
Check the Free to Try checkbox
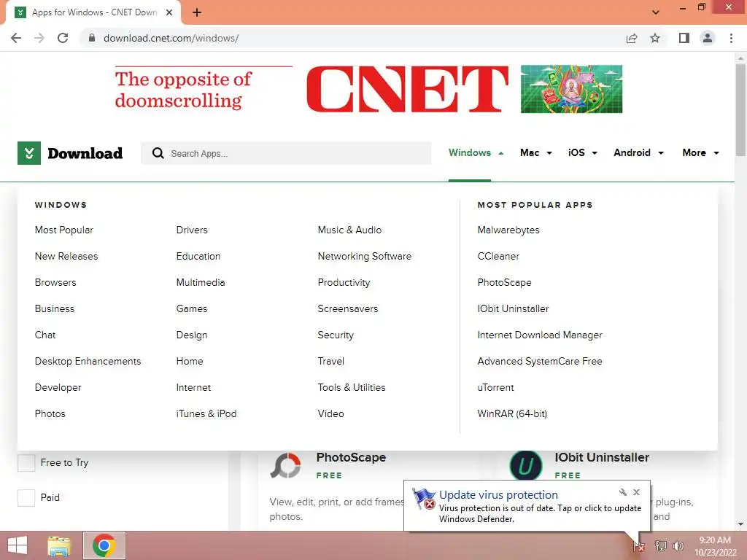tap(26, 463)
